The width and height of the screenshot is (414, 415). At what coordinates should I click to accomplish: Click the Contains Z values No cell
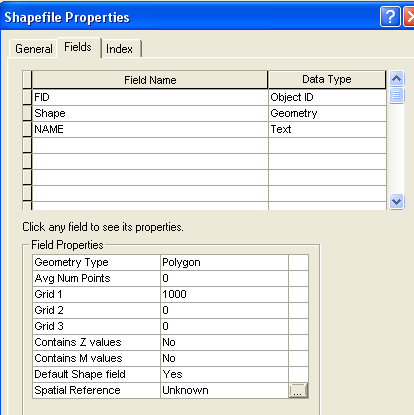tap(224, 342)
